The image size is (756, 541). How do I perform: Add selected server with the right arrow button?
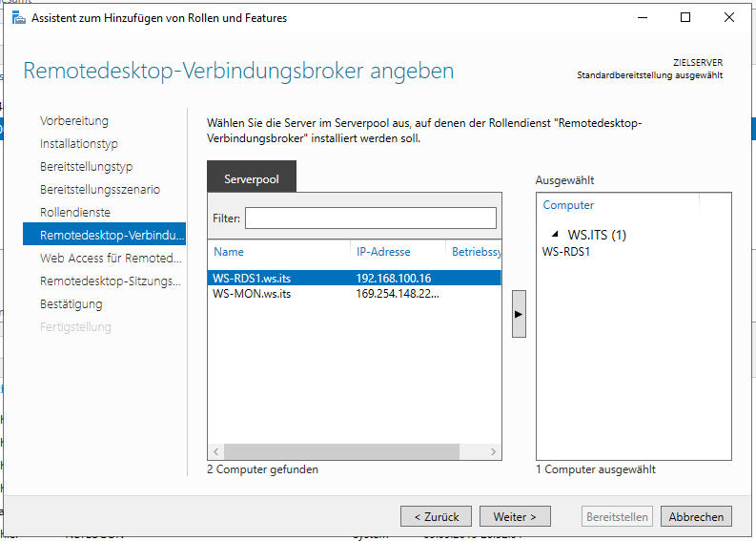tap(519, 314)
